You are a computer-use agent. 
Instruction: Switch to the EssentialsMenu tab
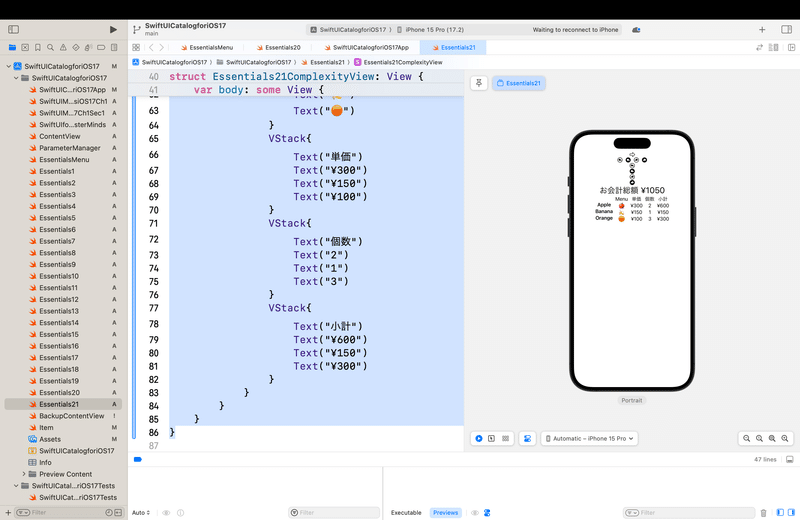coord(207,47)
